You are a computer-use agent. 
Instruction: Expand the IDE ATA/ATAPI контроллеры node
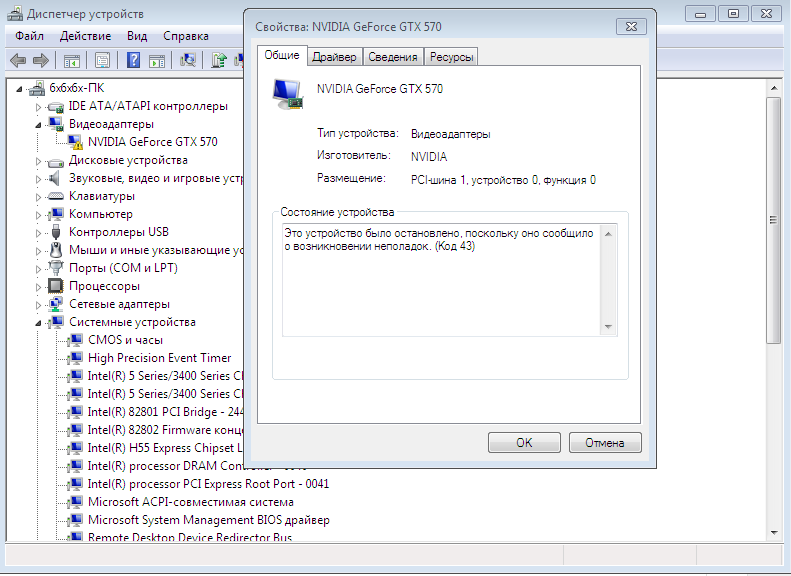[x=38, y=107]
